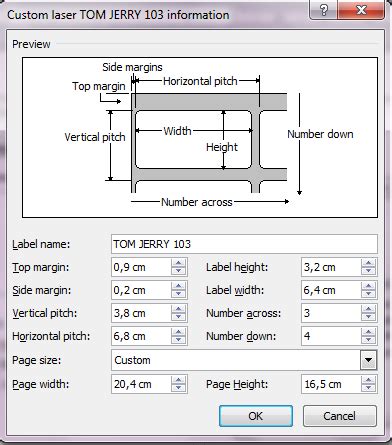Viewport: 392px width, 445px height.
Task: Click the Horizontal pitch value field
Action: (141, 336)
